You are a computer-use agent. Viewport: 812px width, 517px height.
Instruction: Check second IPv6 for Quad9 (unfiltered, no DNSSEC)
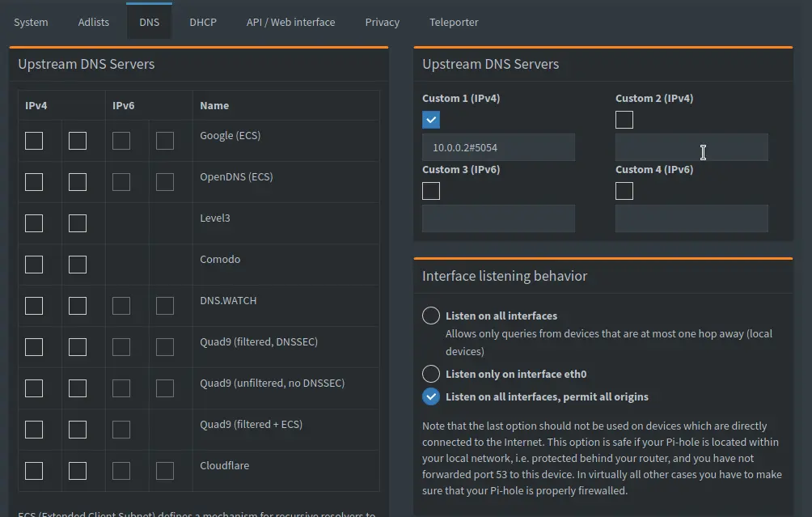tap(165, 388)
